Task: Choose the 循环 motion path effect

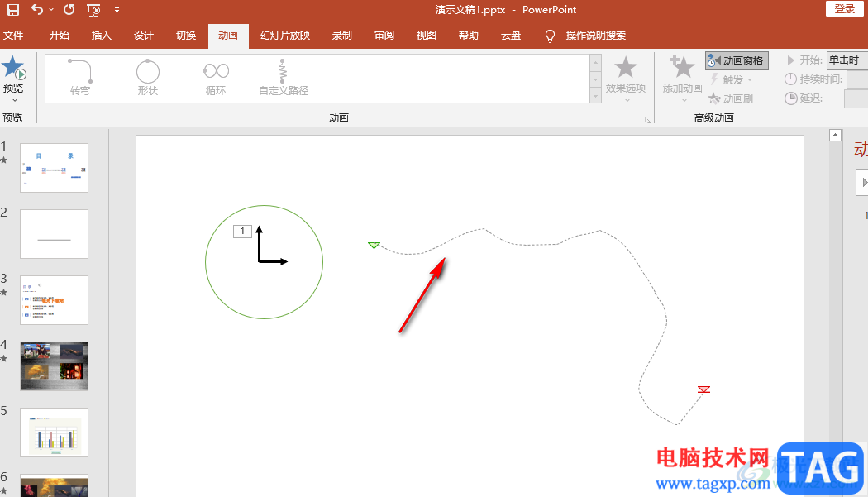Action: [215, 76]
